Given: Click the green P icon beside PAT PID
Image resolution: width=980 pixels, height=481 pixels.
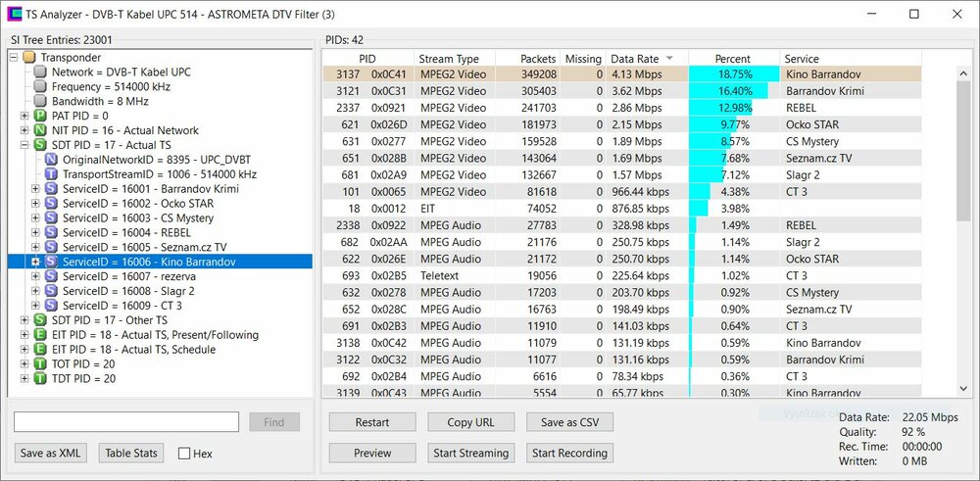Looking at the screenshot, I should point(40,116).
